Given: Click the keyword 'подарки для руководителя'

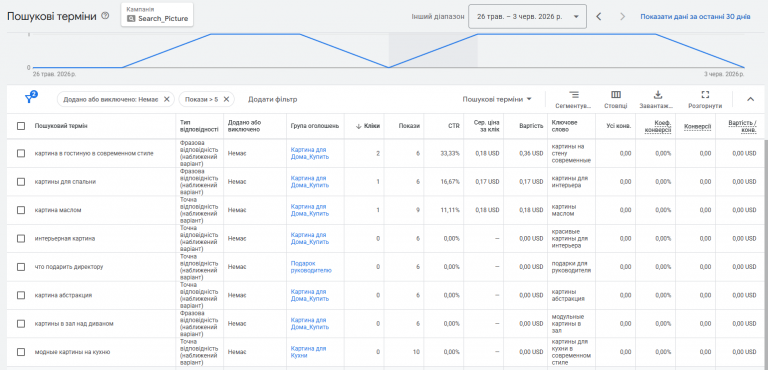Looking at the screenshot, I should pyautogui.click(x=571, y=267).
